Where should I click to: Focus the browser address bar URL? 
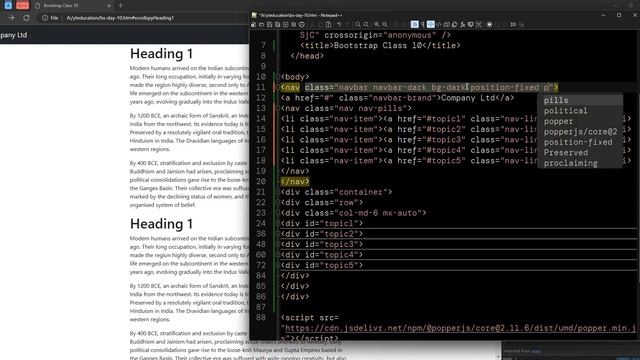tap(120, 18)
